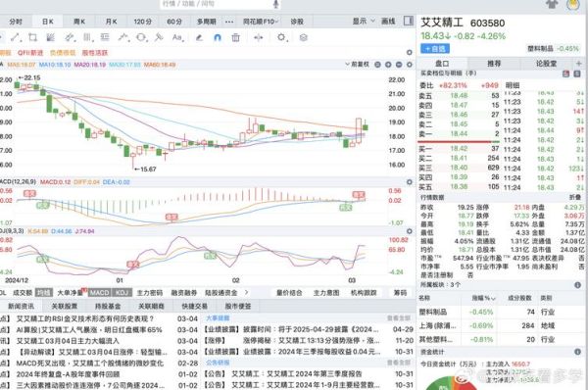Open the 前复权 adjustment dropdown
The height and width of the screenshot is (390, 588).
(358, 65)
